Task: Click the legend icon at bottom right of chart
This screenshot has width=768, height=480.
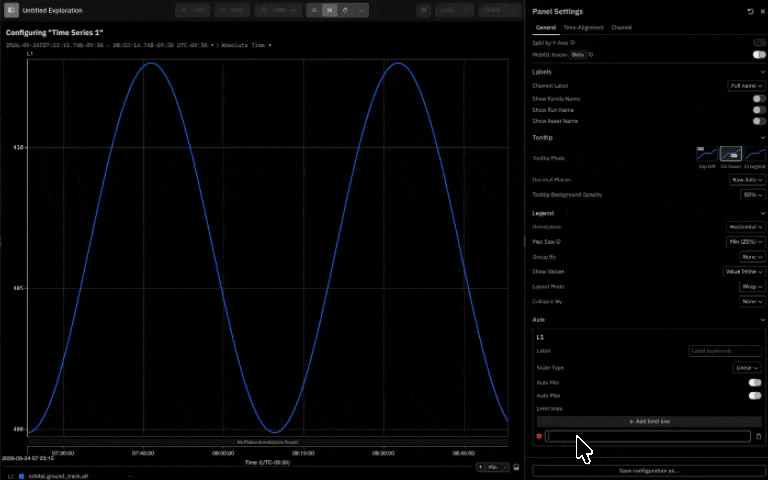Action: (x=516, y=467)
